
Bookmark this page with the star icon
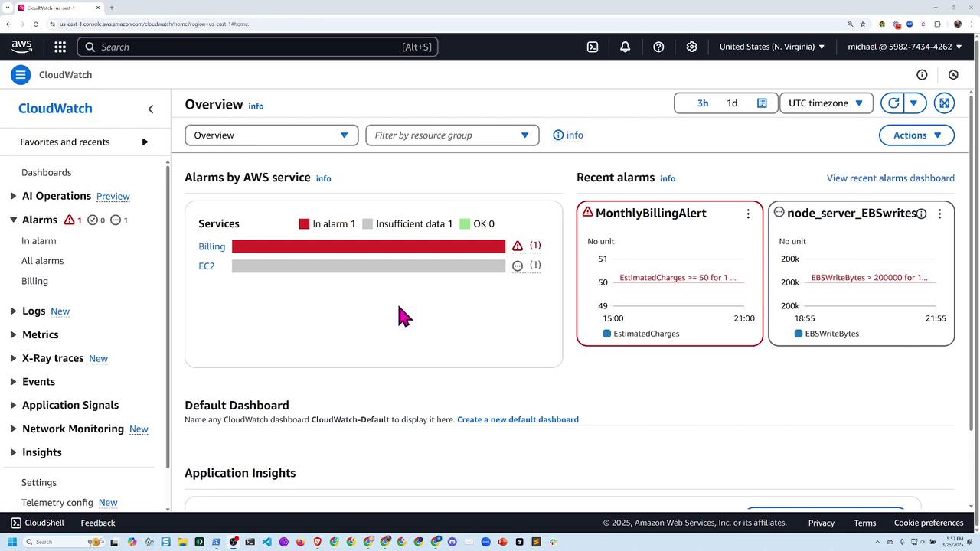(x=863, y=24)
